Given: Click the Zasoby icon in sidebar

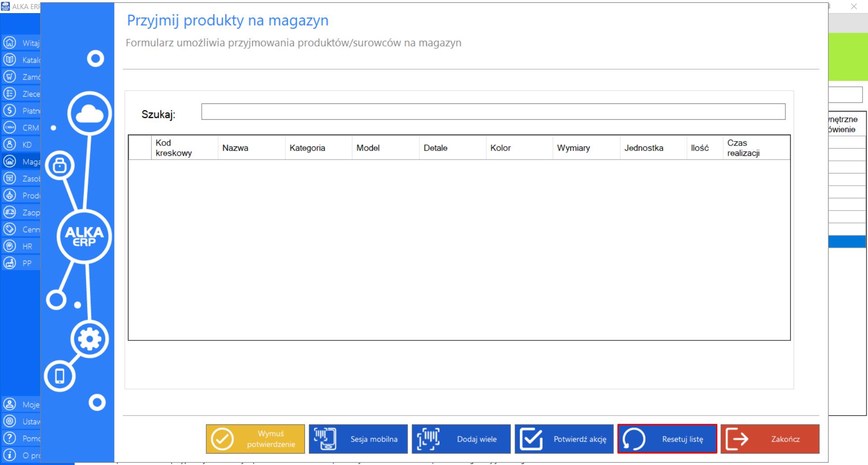Looking at the screenshot, I should pyautogui.click(x=9, y=178).
